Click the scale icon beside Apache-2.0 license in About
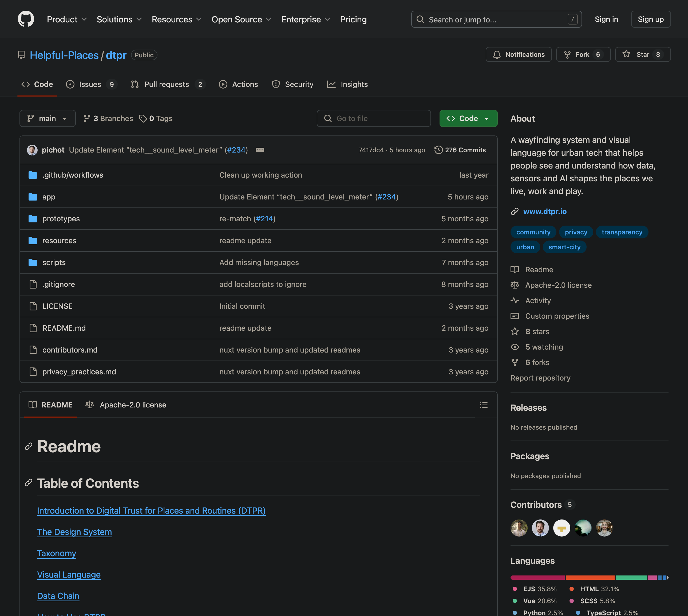The height and width of the screenshot is (616, 688). coord(515,285)
